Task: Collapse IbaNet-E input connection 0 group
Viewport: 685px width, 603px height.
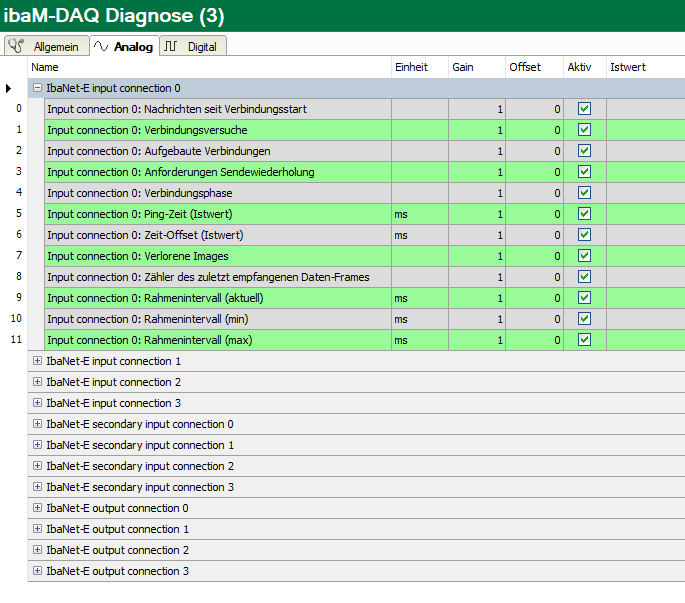Action: click(x=38, y=88)
